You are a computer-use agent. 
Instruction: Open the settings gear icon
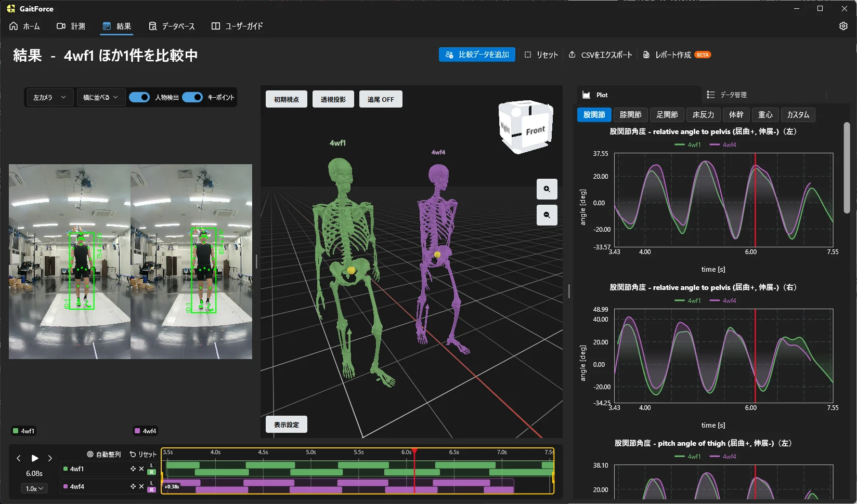(x=843, y=26)
